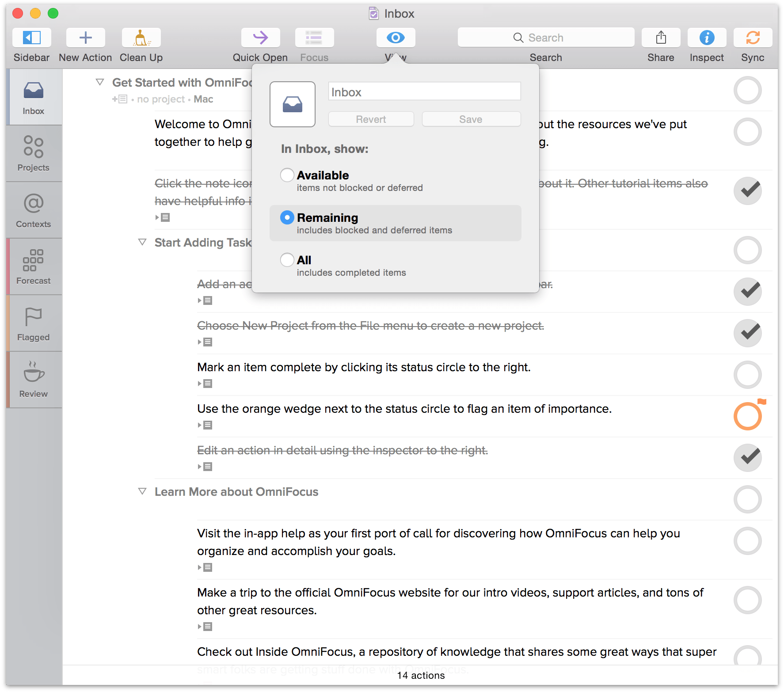Complete the task about marking items via status circle

click(x=747, y=375)
